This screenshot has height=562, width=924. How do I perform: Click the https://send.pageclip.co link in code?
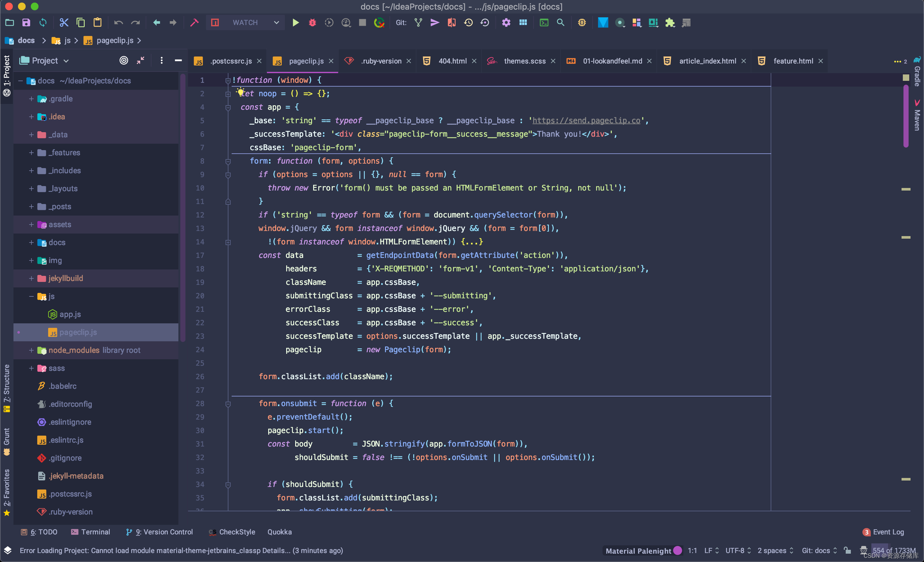[586, 120]
